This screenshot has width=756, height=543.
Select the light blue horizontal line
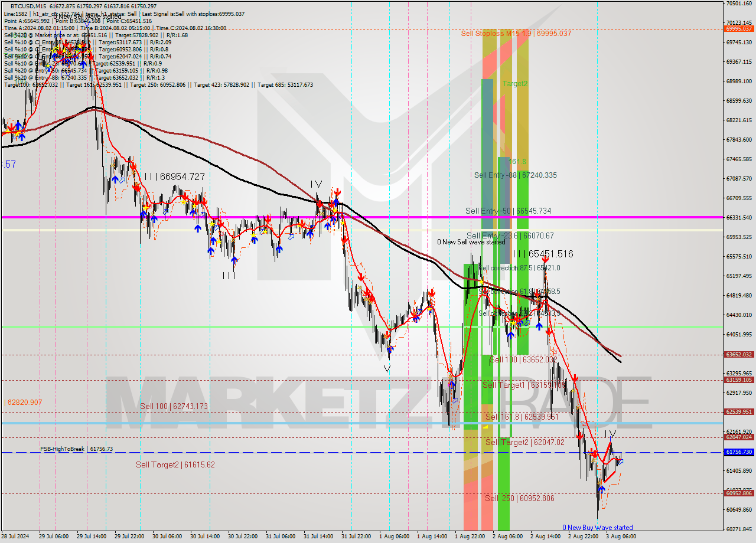(x=361, y=423)
